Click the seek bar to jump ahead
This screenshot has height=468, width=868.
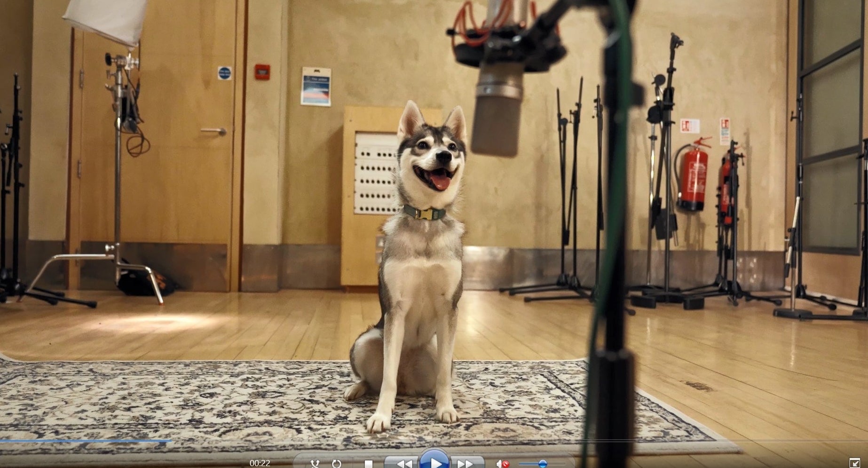[x=423, y=441]
